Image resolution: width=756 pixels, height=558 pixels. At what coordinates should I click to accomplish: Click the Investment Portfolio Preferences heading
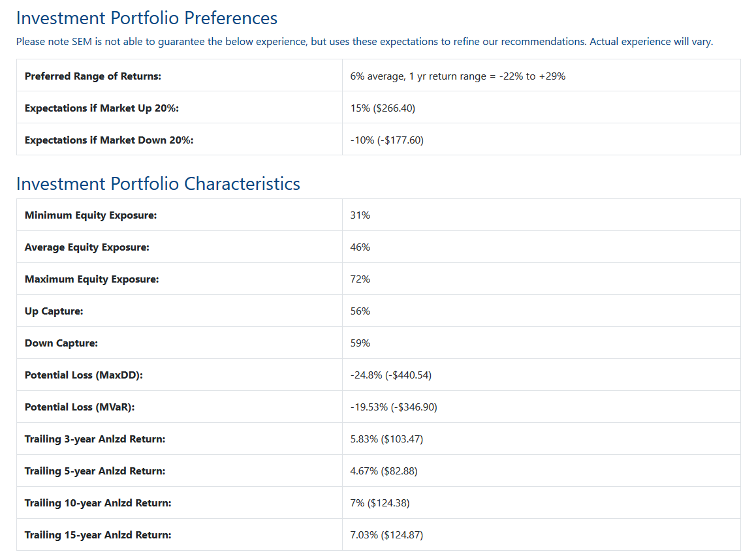pos(147,18)
